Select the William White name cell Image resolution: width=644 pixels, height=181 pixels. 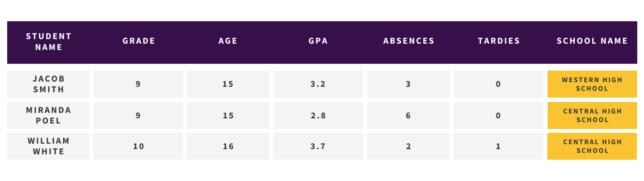point(48,146)
